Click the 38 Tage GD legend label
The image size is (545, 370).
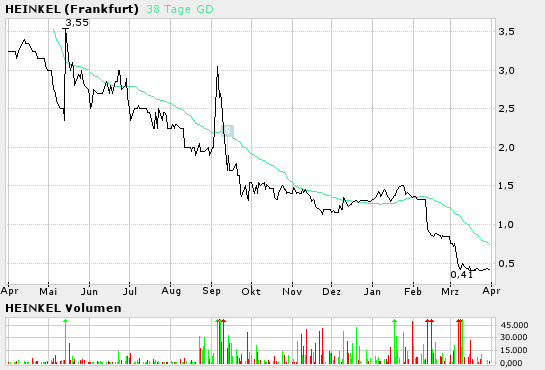pyautogui.click(x=180, y=9)
